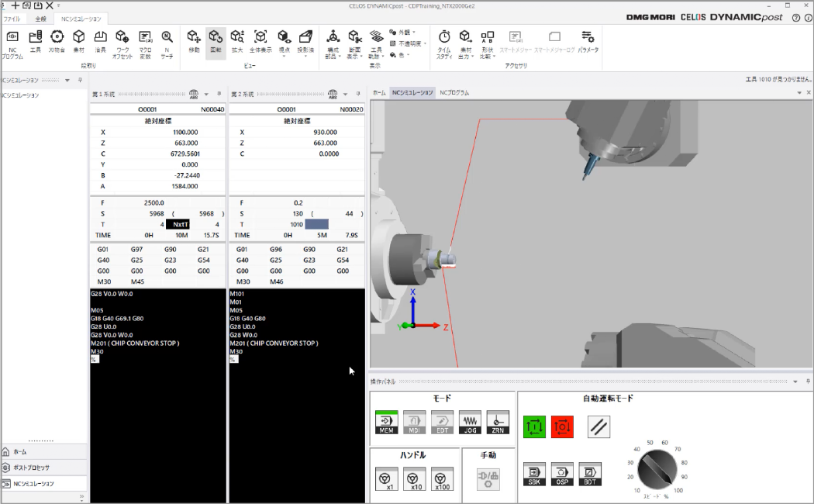Open the 素材 stock material icon

(79, 42)
